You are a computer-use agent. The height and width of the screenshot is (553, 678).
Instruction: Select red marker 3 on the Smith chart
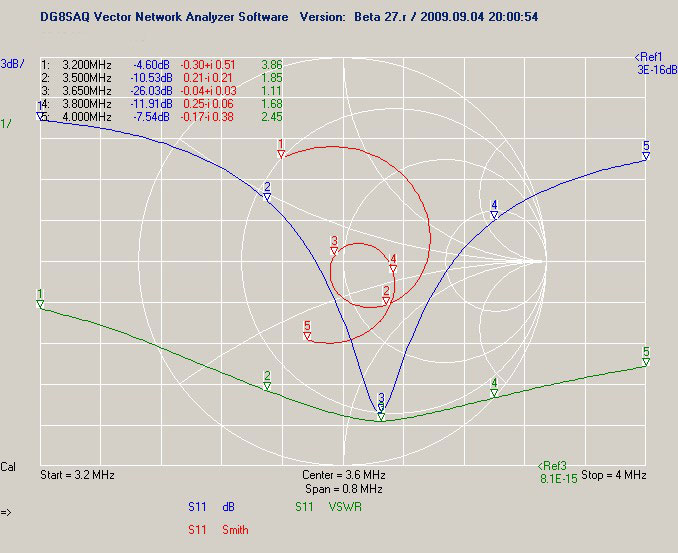pyautogui.click(x=334, y=250)
